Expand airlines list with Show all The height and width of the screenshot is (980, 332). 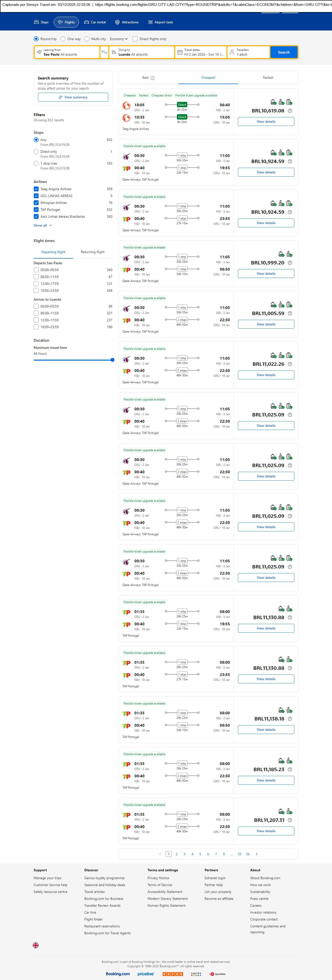point(43,225)
